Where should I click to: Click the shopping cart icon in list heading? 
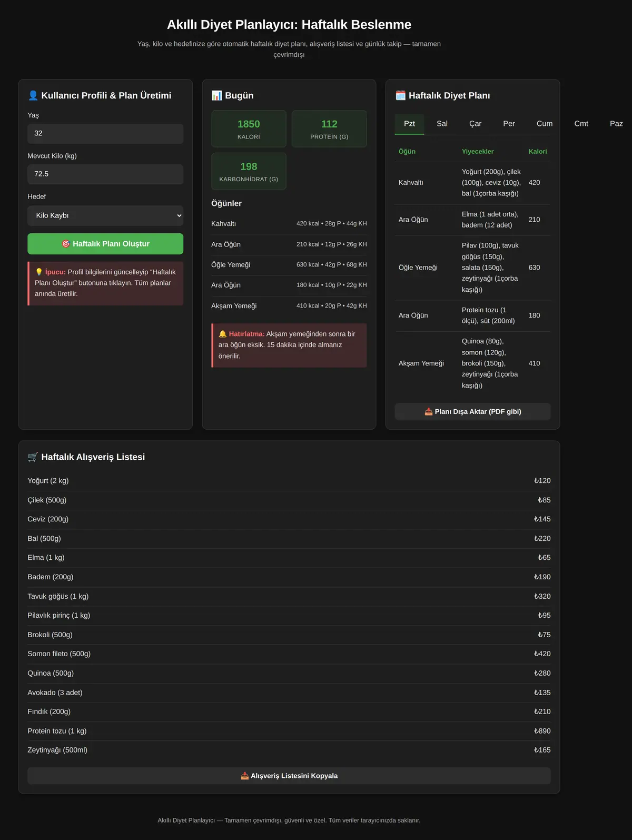[x=33, y=457]
